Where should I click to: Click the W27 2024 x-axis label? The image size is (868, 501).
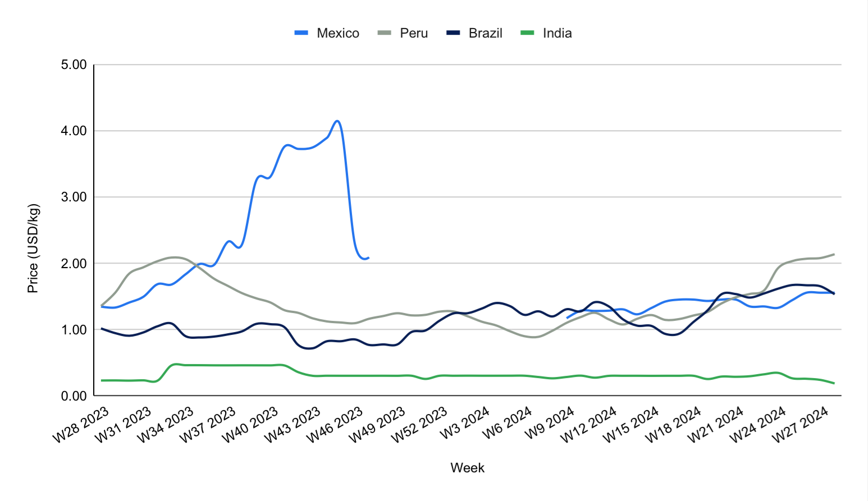coord(801,425)
